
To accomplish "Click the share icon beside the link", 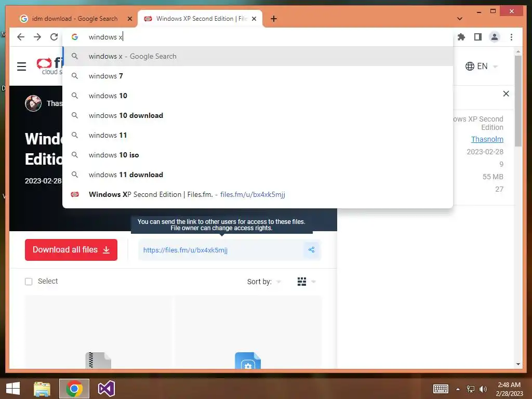I will pos(312,250).
